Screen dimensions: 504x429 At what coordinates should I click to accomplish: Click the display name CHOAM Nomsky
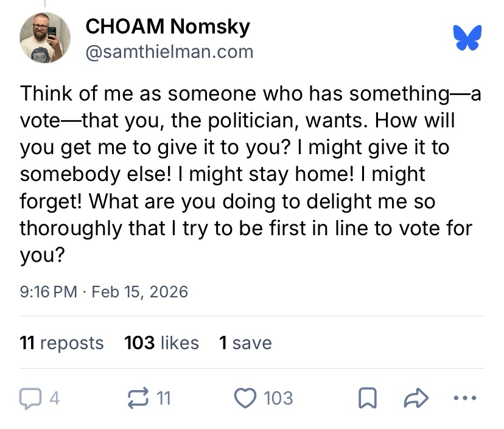(x=167, y=26)
